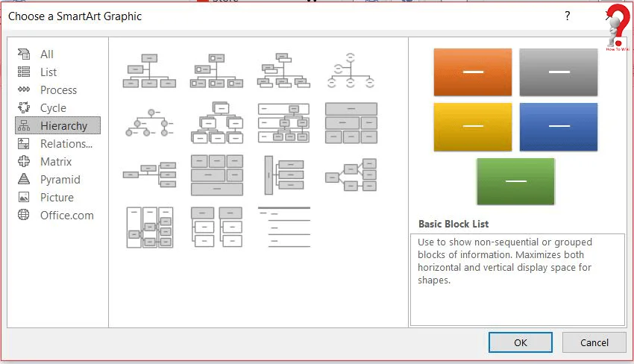Click the Process arrows icon
The width and height of the screenshot is (634, 364).
click(x=24, y=90)
